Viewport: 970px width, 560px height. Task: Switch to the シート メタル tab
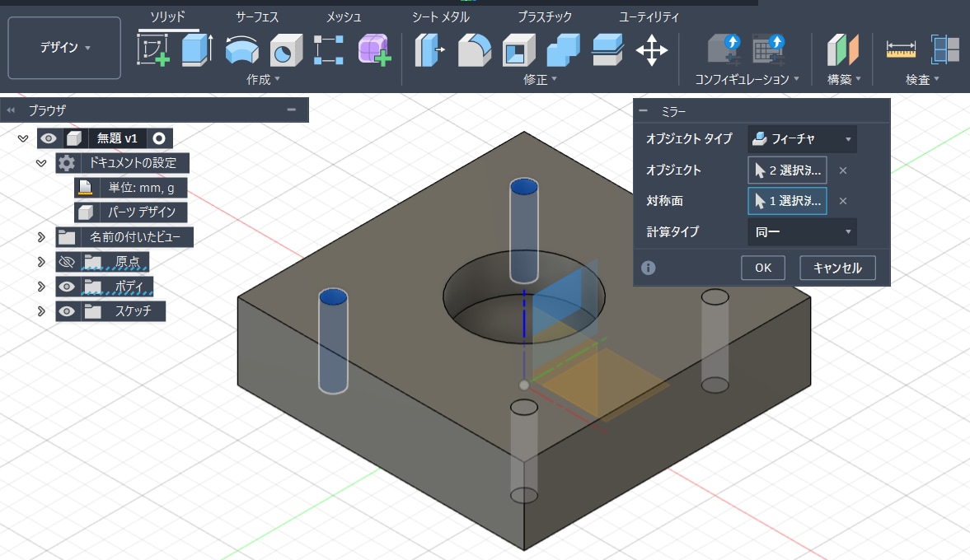(x=441, y=16)
